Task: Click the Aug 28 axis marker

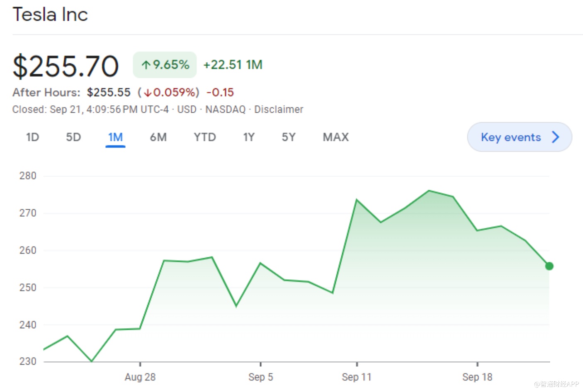Action: pyautogui.click(x=140, y=377)
